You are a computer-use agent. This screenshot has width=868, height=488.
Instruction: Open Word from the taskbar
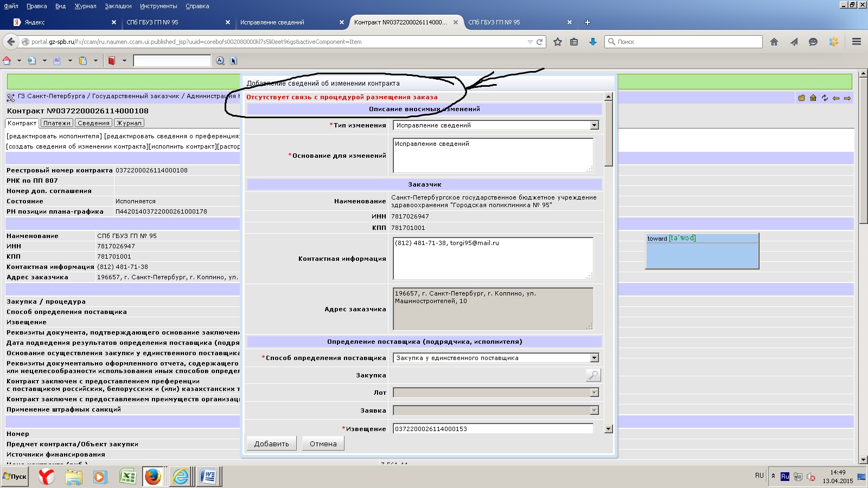pos(208,477)
